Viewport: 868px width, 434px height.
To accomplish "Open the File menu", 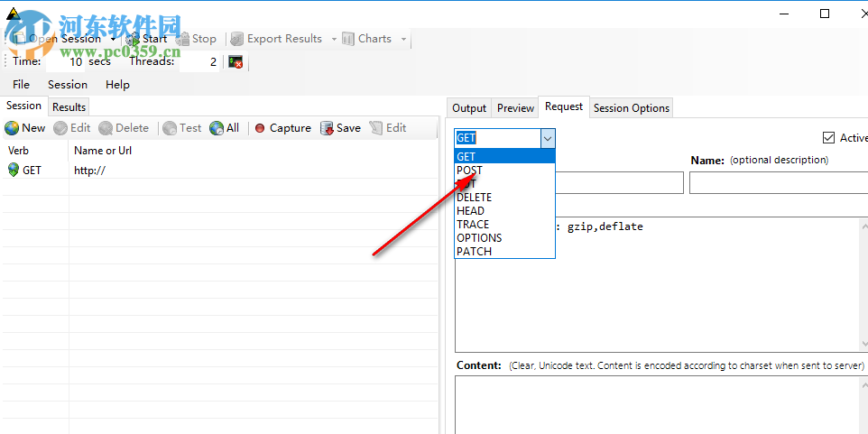I will (21, 85).
